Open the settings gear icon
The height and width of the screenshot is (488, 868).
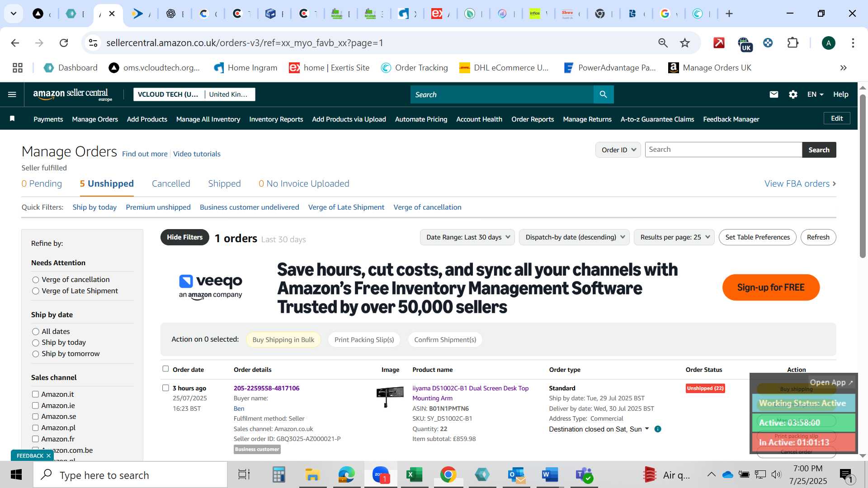(x=793, y=94)
